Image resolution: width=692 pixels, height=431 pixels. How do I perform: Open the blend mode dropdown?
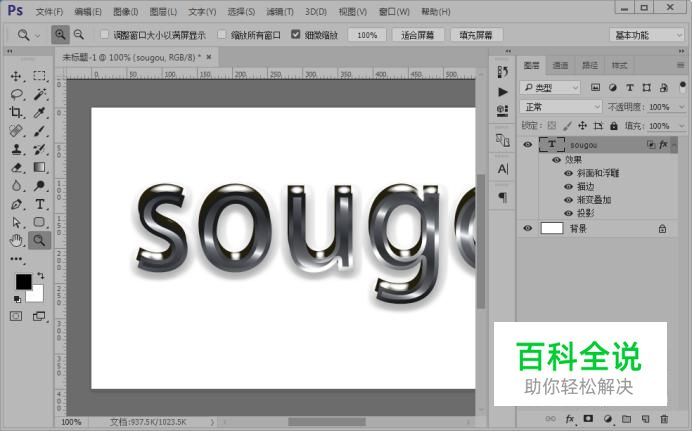click(560, 107)
